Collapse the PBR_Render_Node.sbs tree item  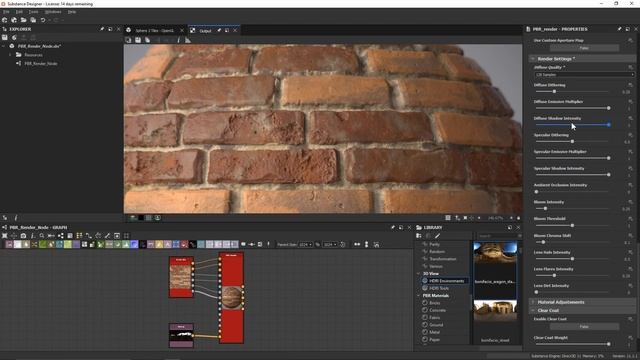(4, 46)
